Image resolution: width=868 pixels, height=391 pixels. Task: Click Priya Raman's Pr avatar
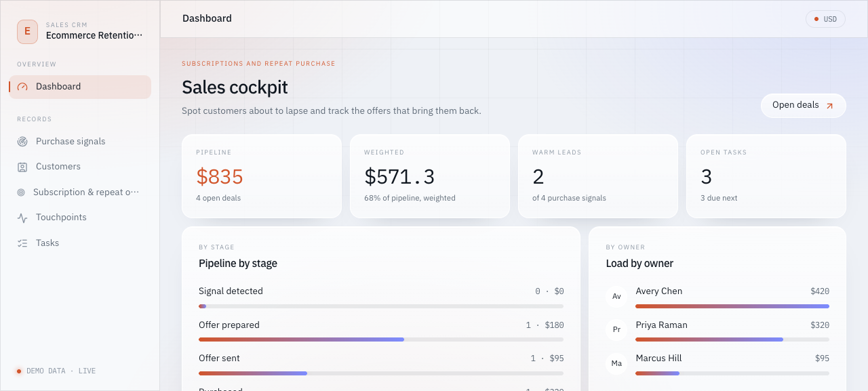(x=616, y=329)
